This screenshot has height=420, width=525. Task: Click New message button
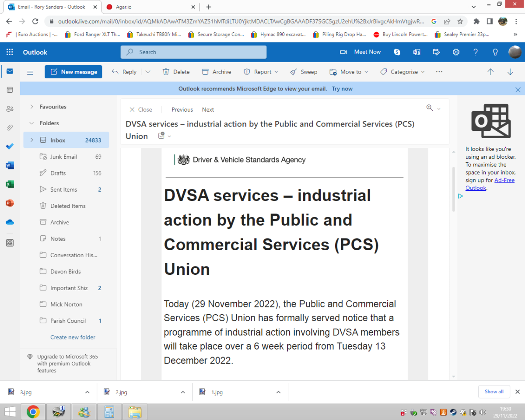point(73,72)
